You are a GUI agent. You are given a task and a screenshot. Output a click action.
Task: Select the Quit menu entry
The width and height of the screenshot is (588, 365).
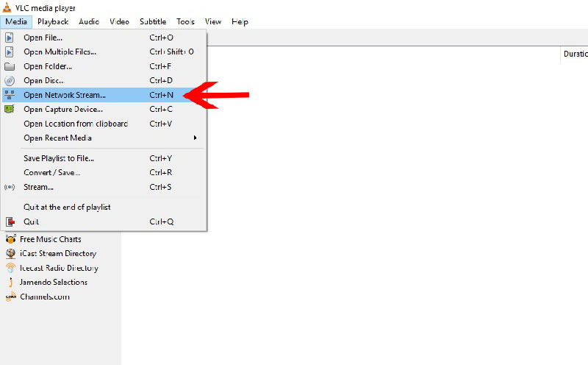104,222
